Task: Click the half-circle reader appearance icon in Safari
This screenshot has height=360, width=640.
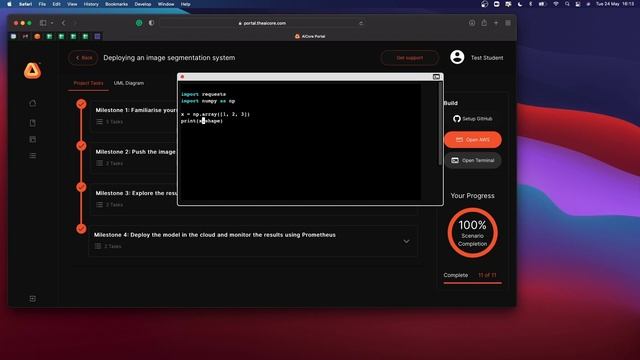Action: tap(151, 23)
